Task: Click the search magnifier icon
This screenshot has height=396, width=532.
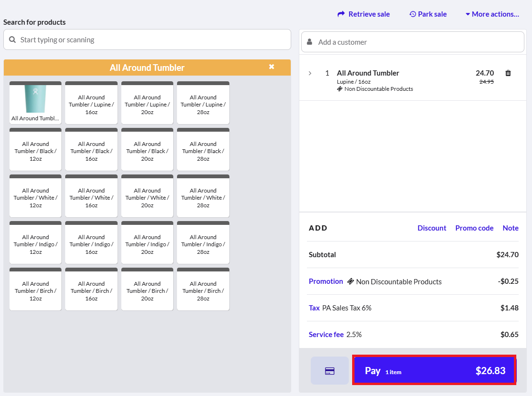Action: point(12,39)
